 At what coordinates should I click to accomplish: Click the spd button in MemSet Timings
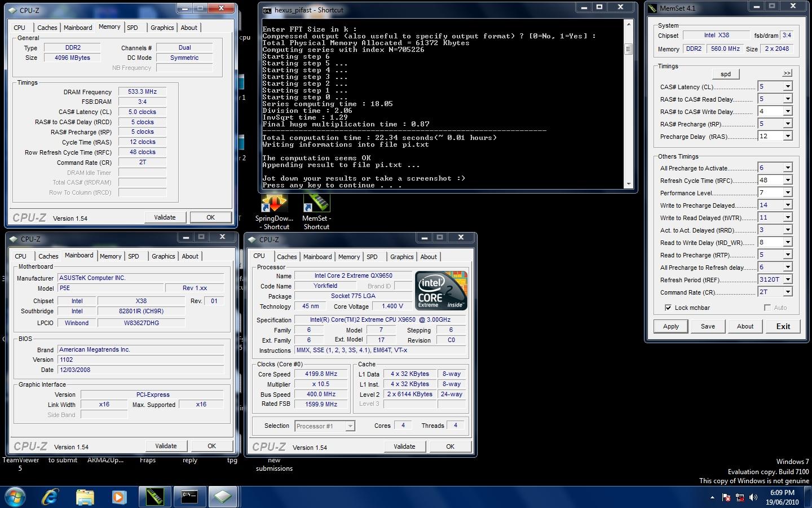pyautogui.click(x=726, y=74)
